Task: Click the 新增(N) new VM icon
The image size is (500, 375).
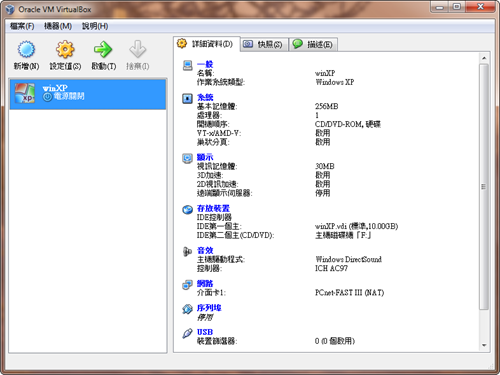Action: pyautogui.click(x=26, y=49)
